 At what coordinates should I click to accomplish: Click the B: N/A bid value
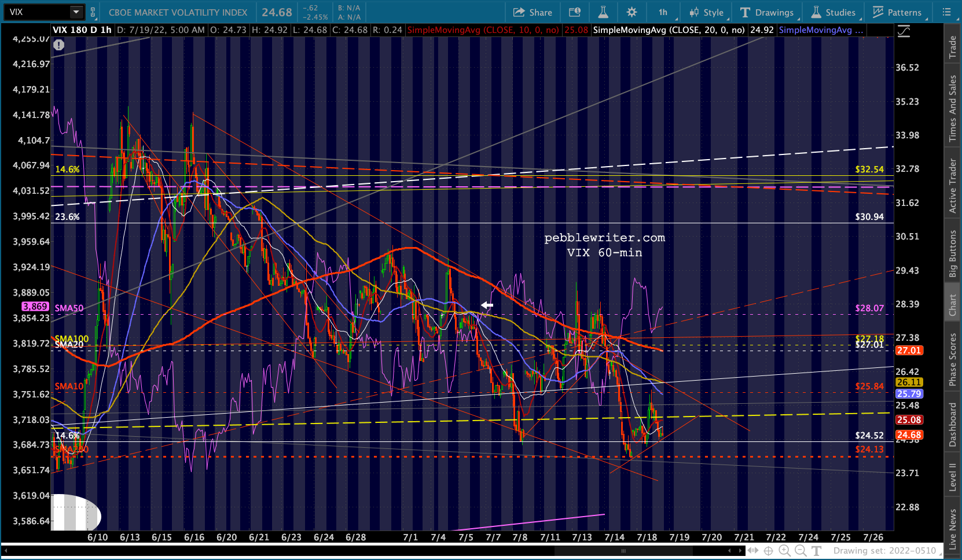349,8
